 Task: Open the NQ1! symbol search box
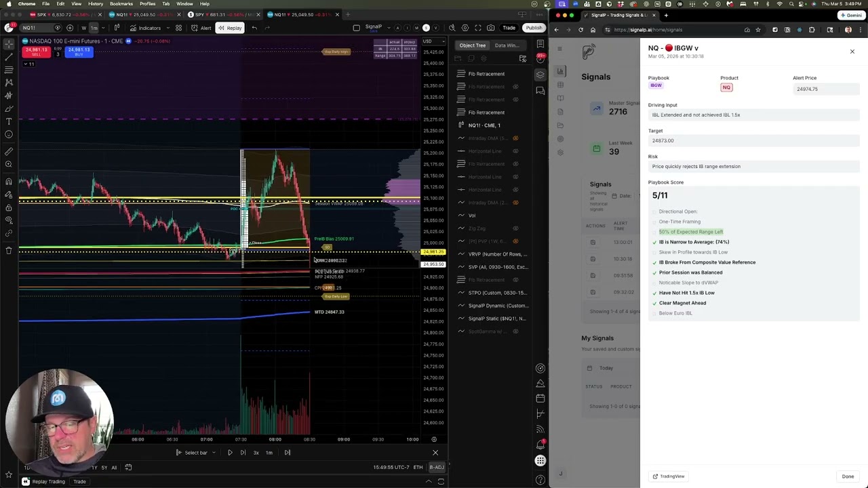(39, 28)
